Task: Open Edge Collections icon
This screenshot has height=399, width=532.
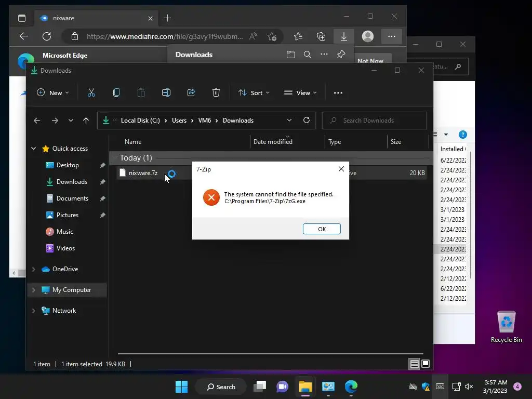Action: (321, 36)
